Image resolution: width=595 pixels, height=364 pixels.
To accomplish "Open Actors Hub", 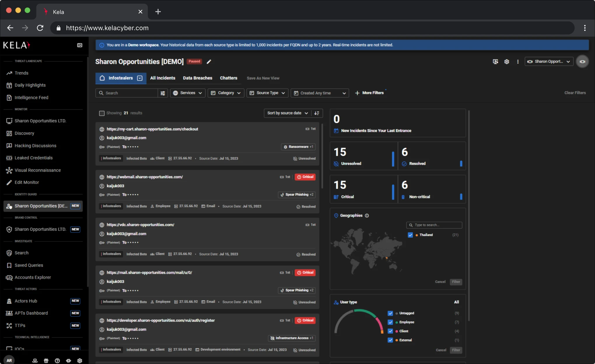I will tap(26, 301).
